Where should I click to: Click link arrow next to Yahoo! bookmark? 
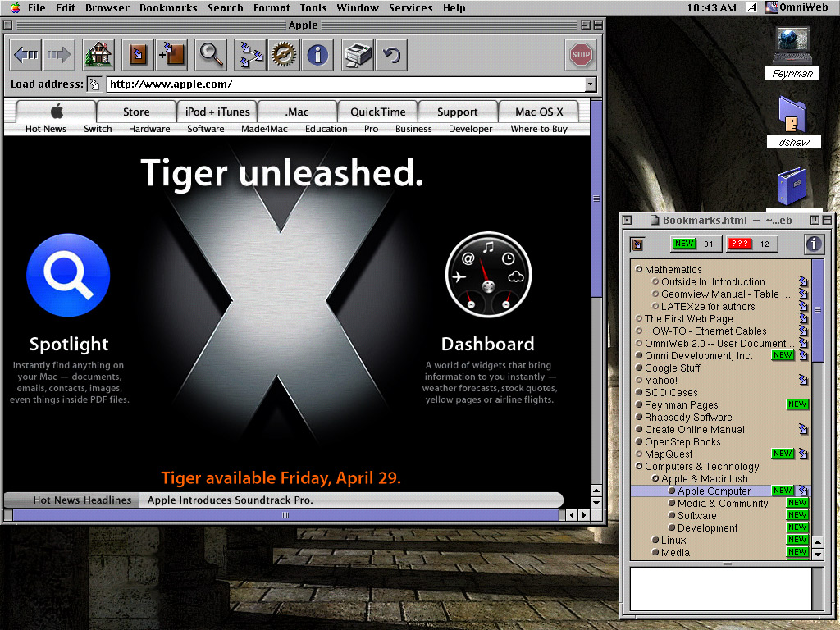803,380
